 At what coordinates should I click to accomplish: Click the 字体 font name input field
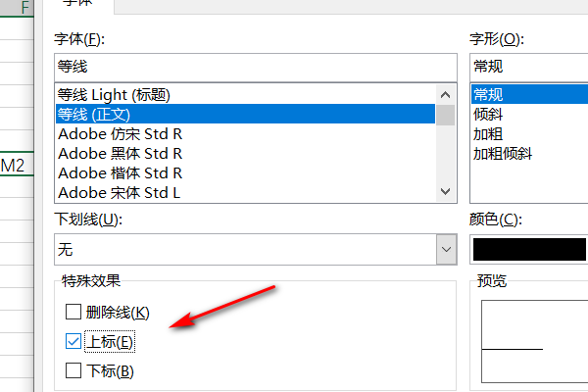coord(256,68)
